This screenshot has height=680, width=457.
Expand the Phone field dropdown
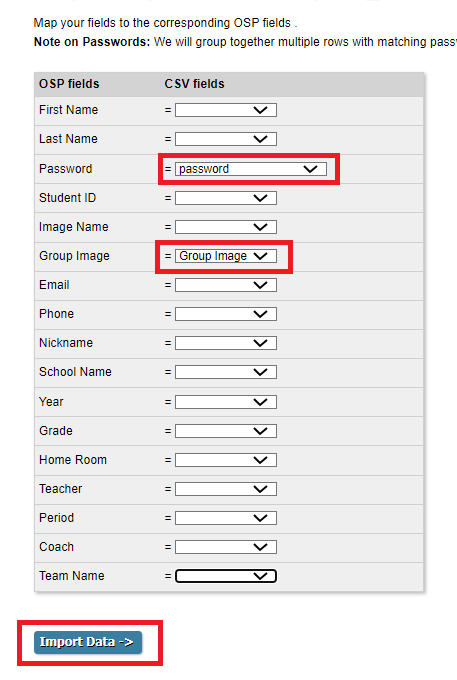(225, 314)
